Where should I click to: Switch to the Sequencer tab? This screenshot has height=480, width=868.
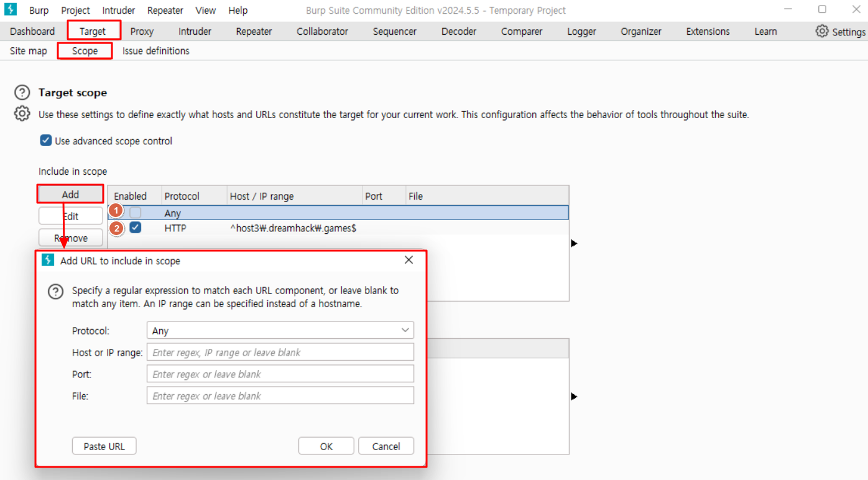click(x=395, y=31)
